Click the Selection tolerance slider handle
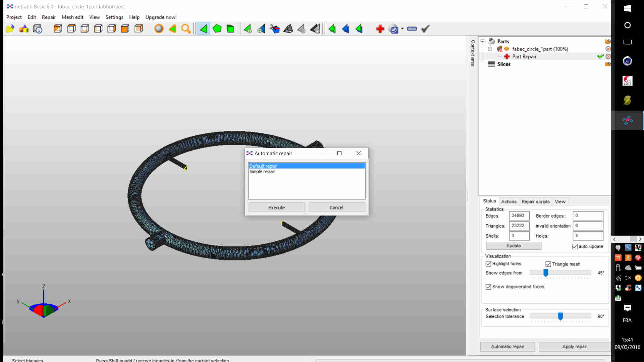The height and width of the screenshot is (362, 644). click(x=560, y=316)
